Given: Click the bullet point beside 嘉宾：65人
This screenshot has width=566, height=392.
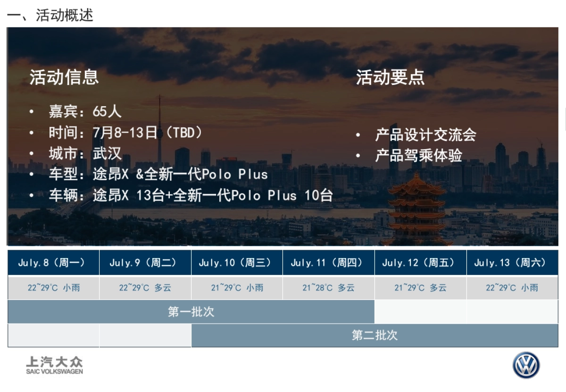Looking at the screenshot, I should (32, 112).
